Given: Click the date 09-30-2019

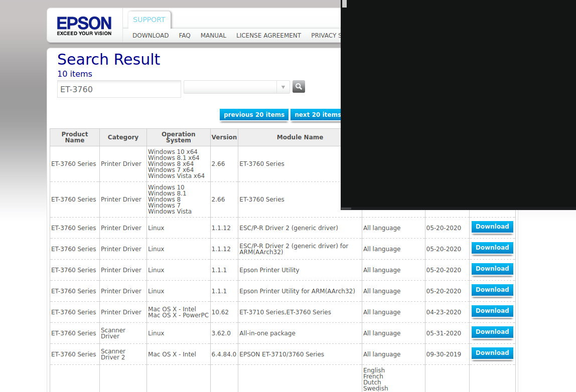Looking at the screenshot, I should point(444,354).
